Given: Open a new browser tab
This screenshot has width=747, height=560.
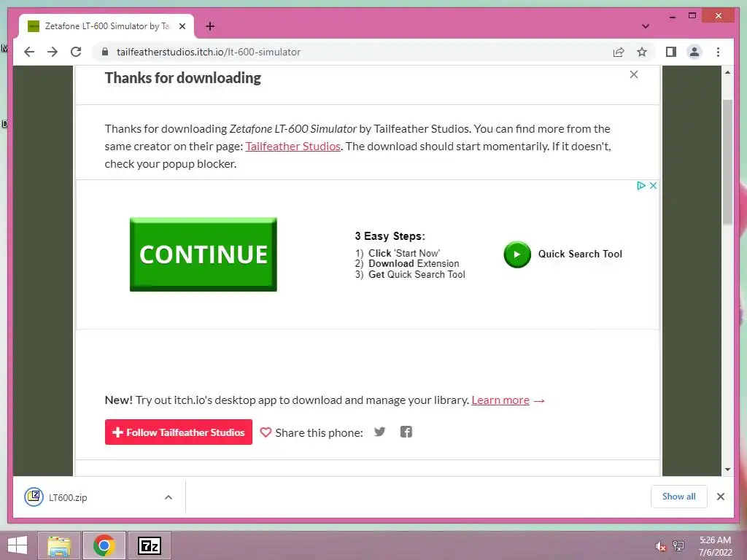Looking at the screenshot, I should point(209,26).
